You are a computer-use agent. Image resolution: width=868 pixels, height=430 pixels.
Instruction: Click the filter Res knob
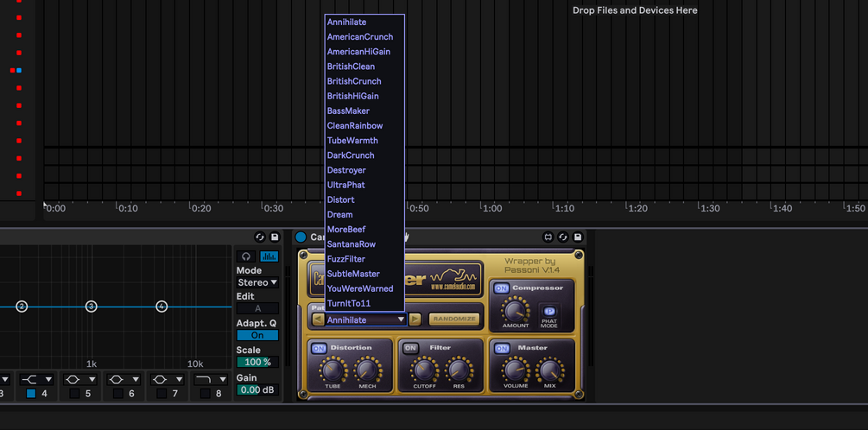459,370
